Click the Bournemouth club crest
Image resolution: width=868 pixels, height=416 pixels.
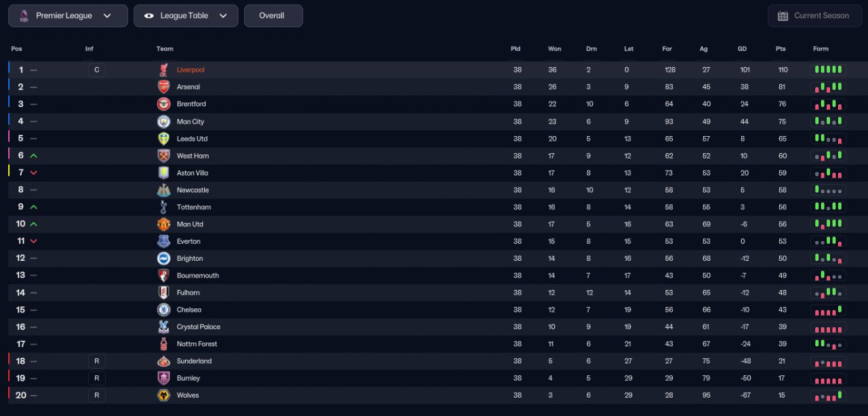(x=163, y=275)
